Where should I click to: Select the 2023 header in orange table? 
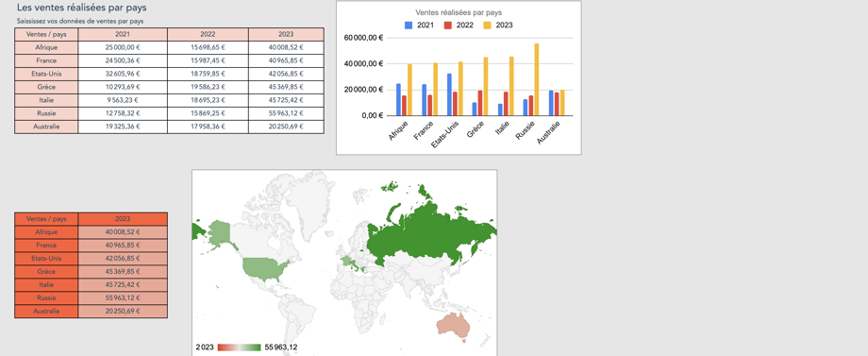tap(123, 219)
